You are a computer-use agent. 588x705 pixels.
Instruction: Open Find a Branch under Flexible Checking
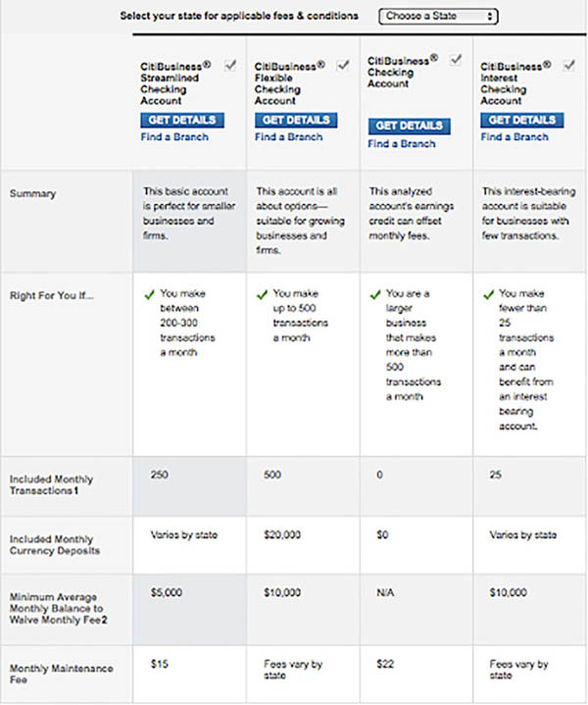pyautogui.click(x=288, y=137)
